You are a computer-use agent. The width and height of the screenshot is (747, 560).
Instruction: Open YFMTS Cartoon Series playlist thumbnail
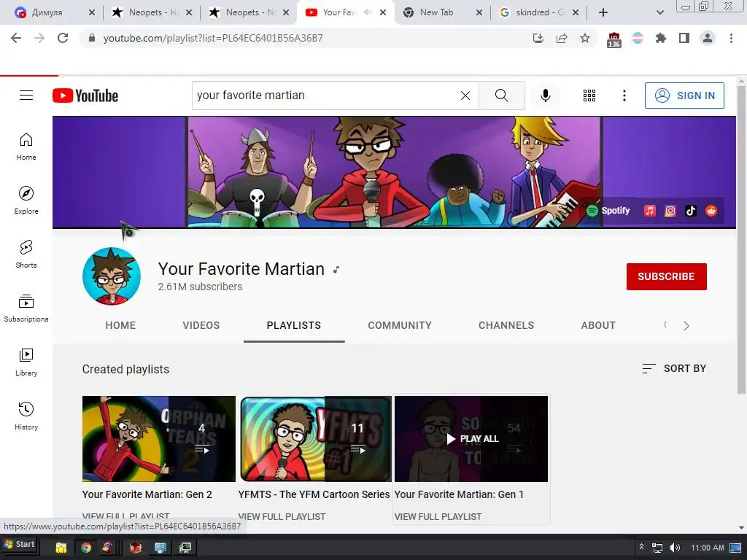click(x=315, y=438)
